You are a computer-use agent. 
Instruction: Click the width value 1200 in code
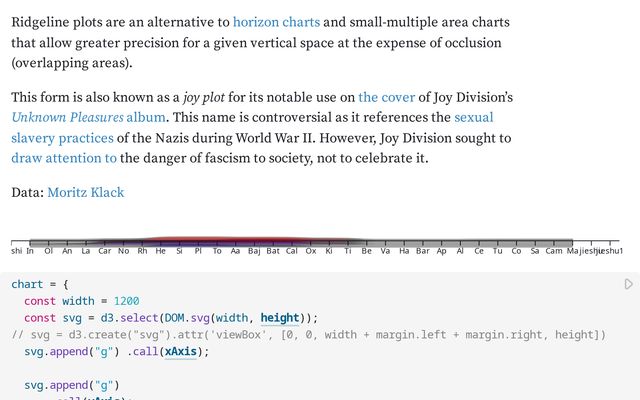click(x=126, y=301)
